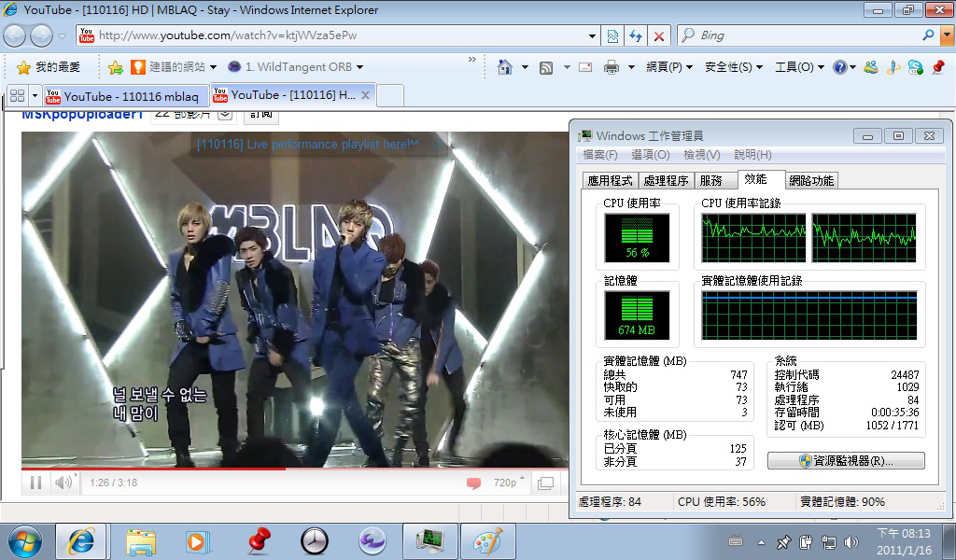Click the 資源監視器(R)... button

click(846, 461)
